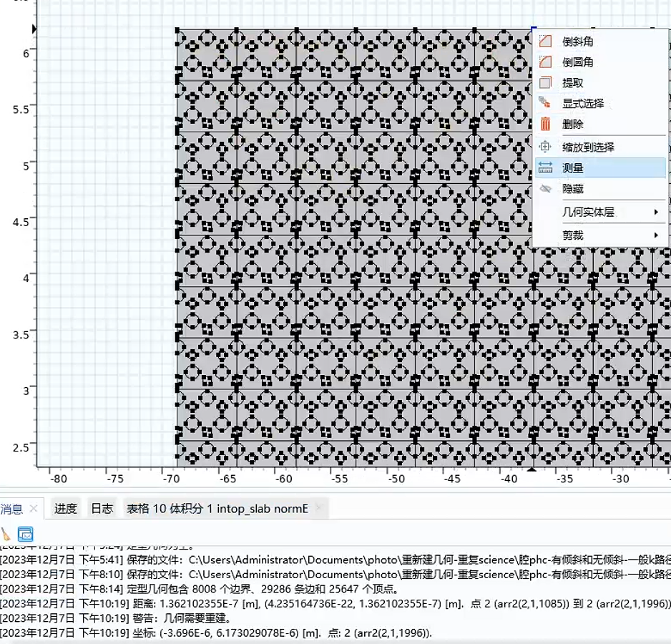This screenshot has height=644, width=671.
Task: Click y-axis label 2.5
Action: pos(21,448)
